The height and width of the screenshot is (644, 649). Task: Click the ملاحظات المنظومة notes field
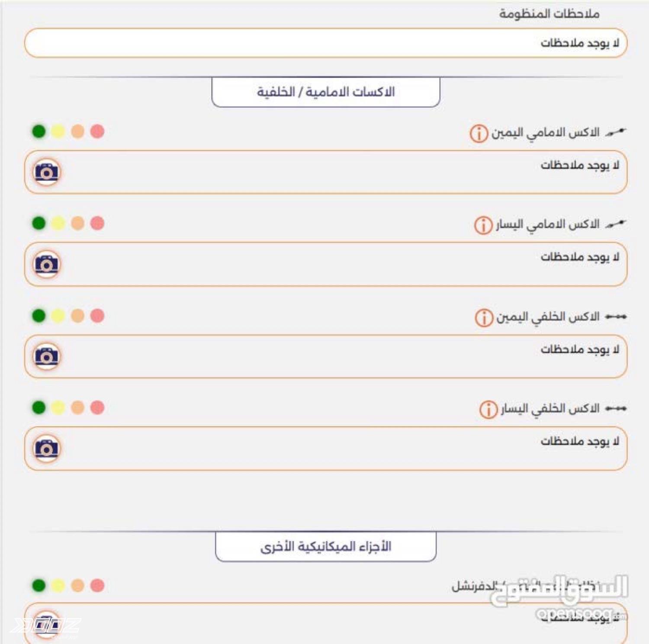pos(325,43)
